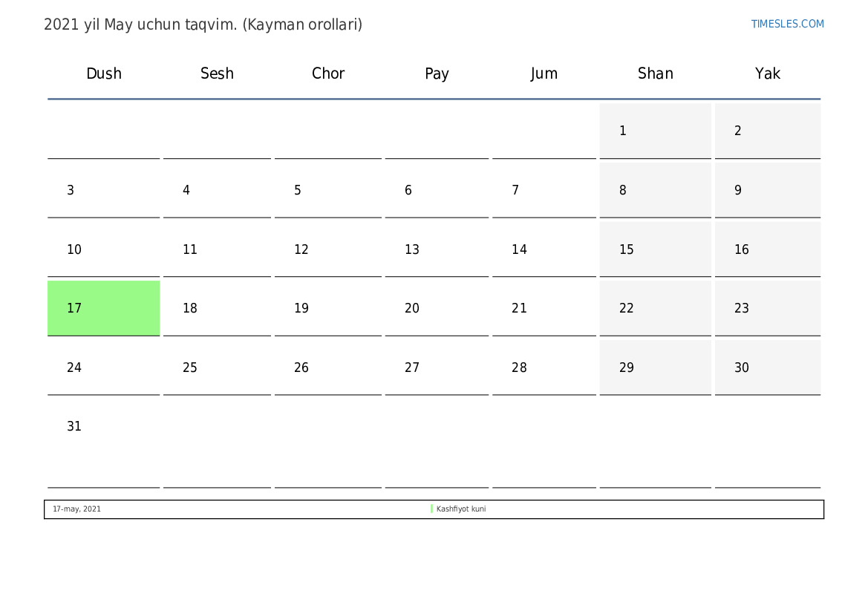The width and height of the screenshot is (868, 614).
Task: Select the highlighted date 17
Action: 103,308
